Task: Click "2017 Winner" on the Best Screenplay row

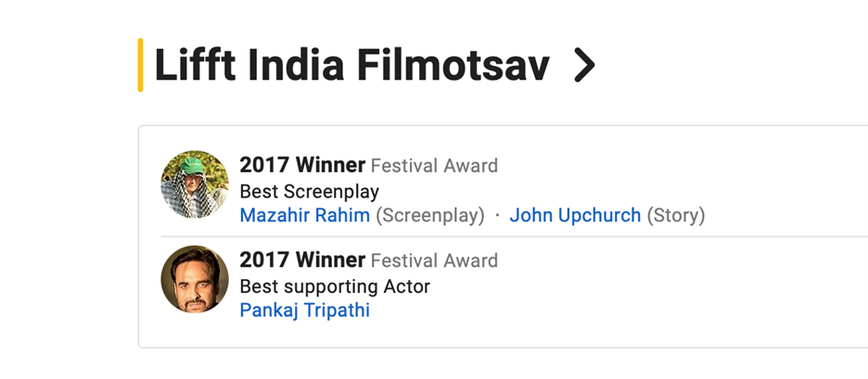Action: 301,166
